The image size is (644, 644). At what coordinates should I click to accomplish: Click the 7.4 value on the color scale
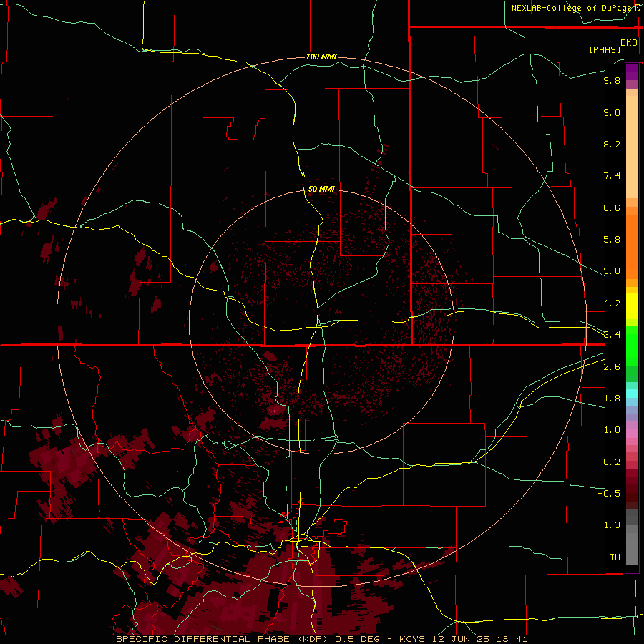[612, 176]
